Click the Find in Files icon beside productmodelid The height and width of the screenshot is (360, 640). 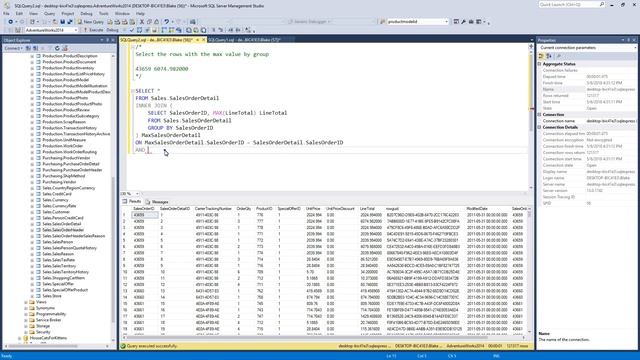[x=382, y=22]
